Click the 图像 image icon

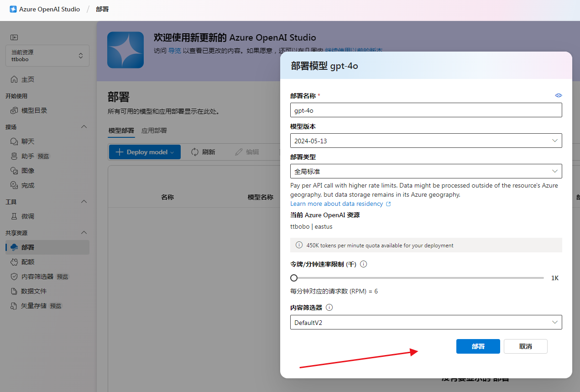14,171
